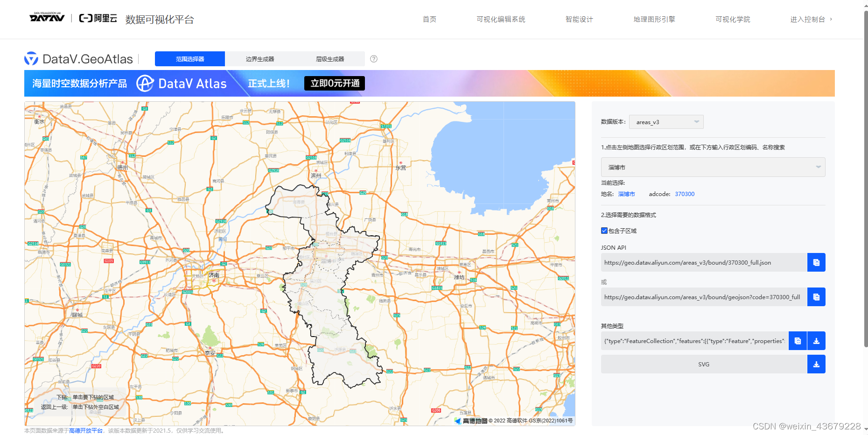Click the page vertical scrollbar
The height and width of the screenshot is (435, 868).
click(x=866, y=179)
